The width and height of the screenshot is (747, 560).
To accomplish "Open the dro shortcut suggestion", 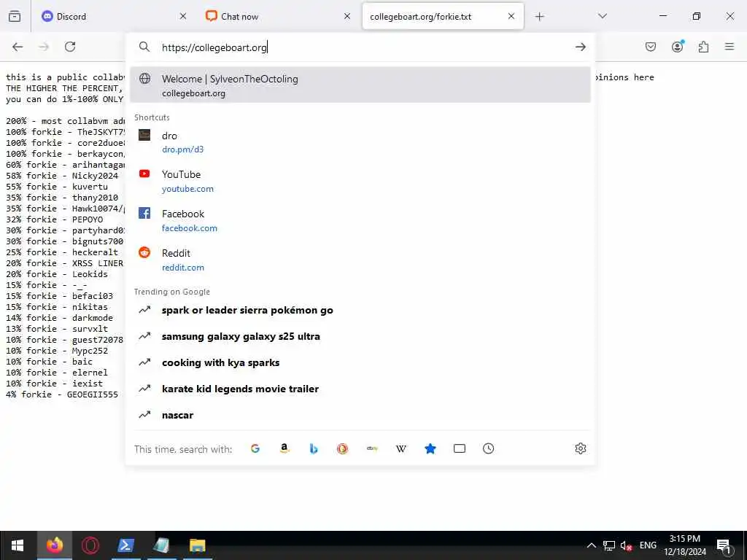I will tap(360, 142).
